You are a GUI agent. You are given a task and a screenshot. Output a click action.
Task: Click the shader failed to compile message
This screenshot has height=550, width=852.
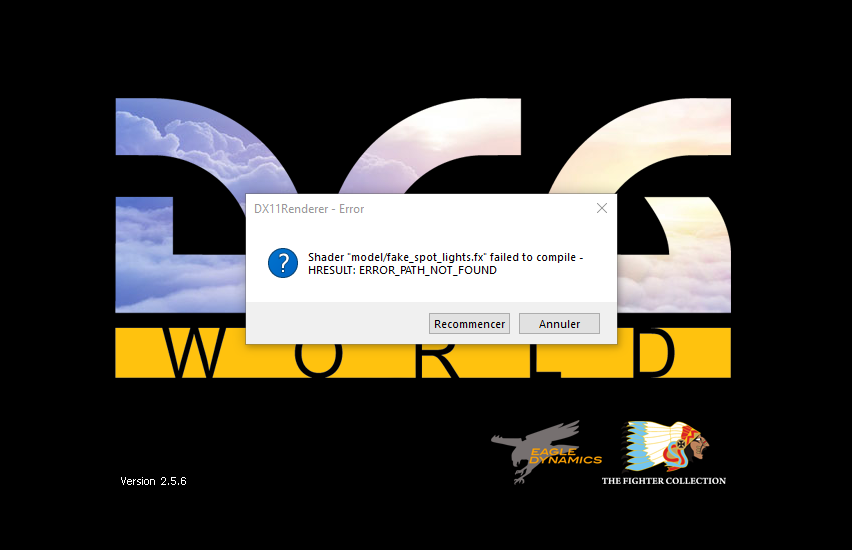[445, 264]
